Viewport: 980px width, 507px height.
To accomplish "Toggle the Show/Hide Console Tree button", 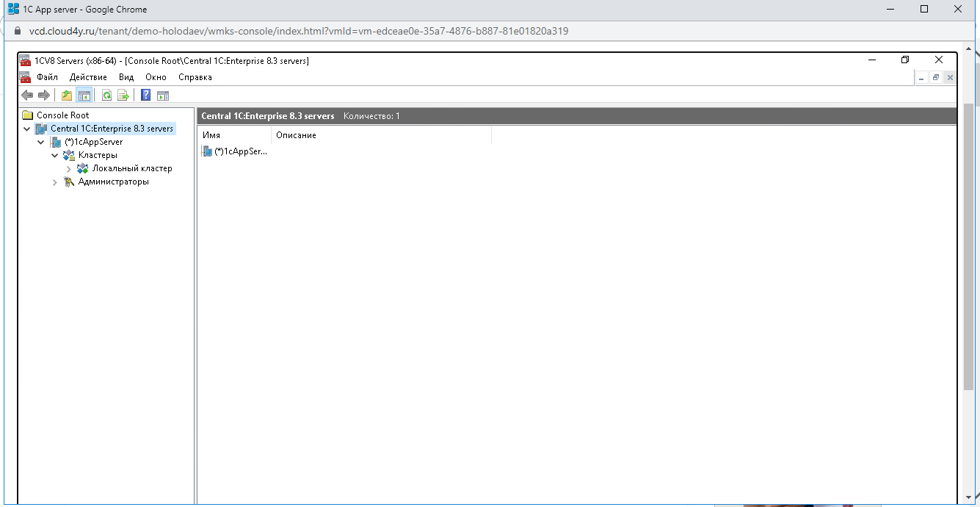I will [x=84, y=95].
